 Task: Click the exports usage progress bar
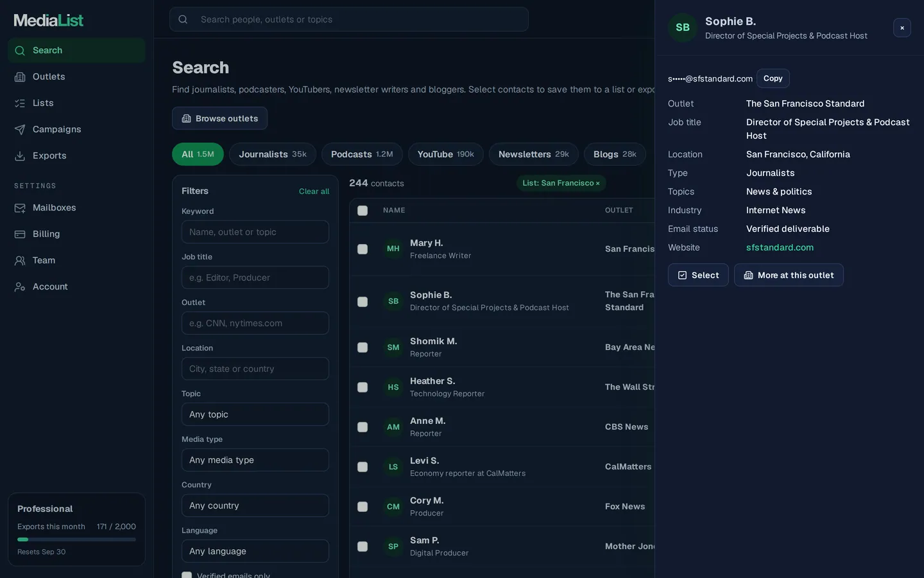point(76,539)
